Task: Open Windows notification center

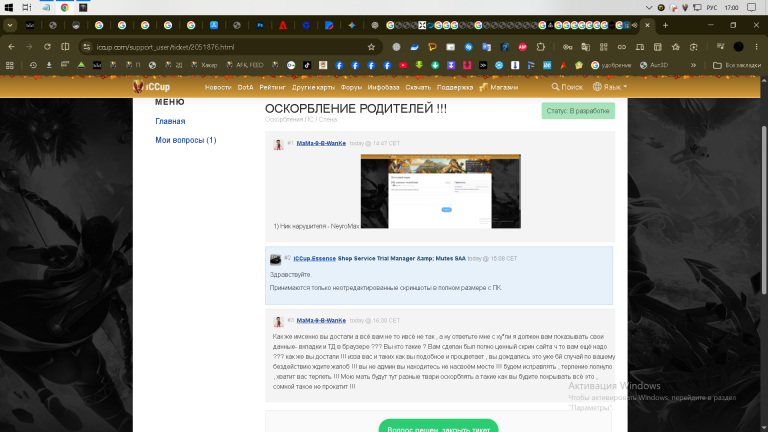Action: click(752, 7)
